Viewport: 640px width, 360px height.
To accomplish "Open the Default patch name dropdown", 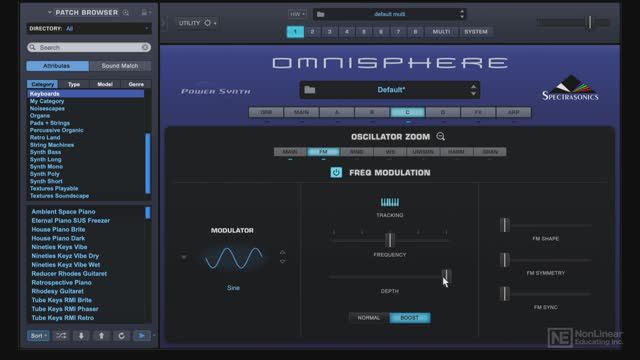I will pyautogui.click(x=390, y=90).
